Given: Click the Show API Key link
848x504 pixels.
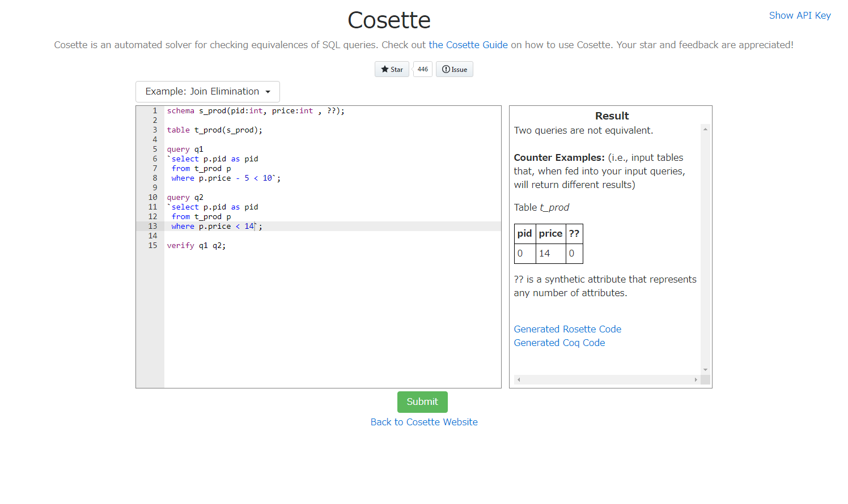Looking at the screenshot, I should tap(799, 15).
